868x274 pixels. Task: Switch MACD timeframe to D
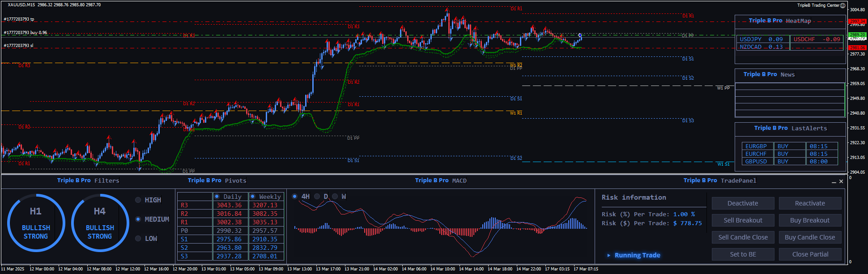(317, 197)
